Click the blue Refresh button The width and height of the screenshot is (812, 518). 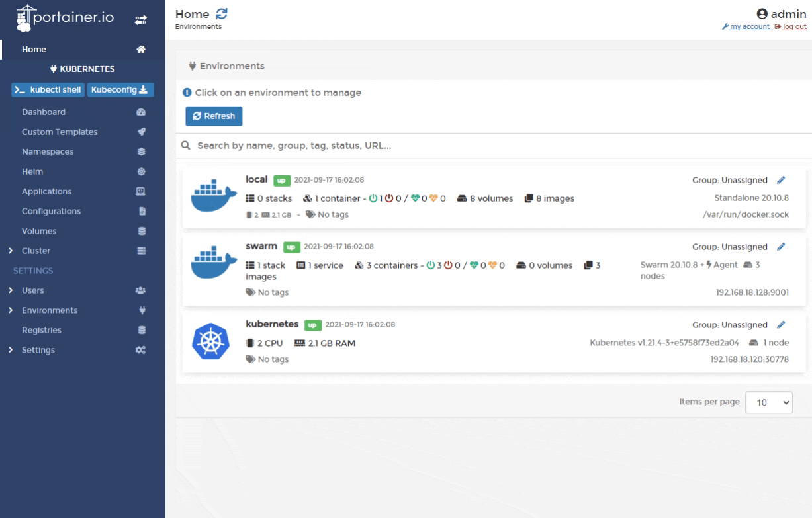[x=214, y=116]
